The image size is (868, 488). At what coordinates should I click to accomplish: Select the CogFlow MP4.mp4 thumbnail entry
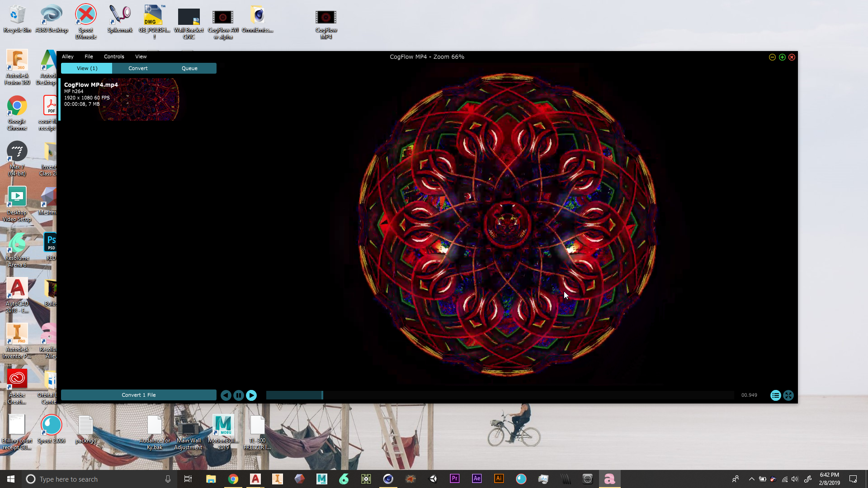pyautogui.click(x=120, y=99)
